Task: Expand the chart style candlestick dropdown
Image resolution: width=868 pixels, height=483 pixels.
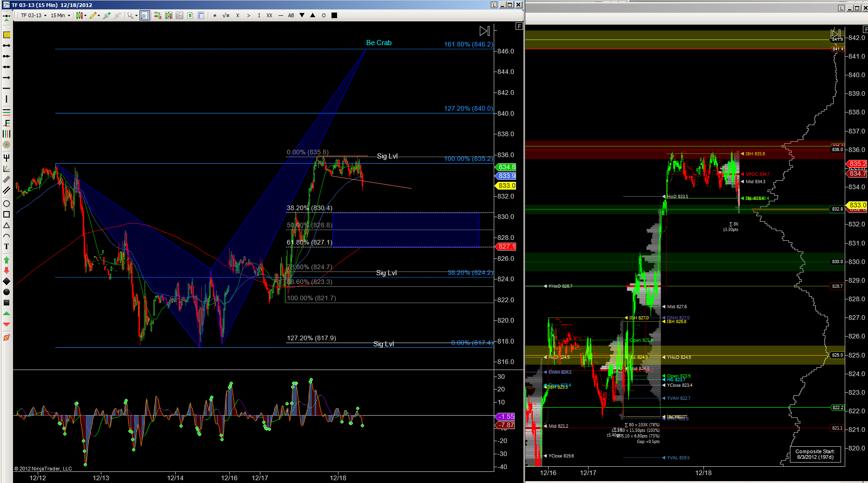Action: click(x=81, y=15)
